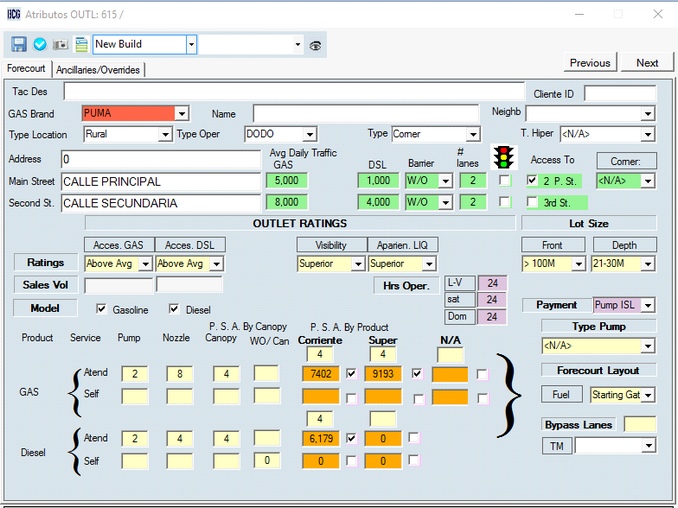Click the Model button
The image size is (678, 508).
[x=45, y=308]
